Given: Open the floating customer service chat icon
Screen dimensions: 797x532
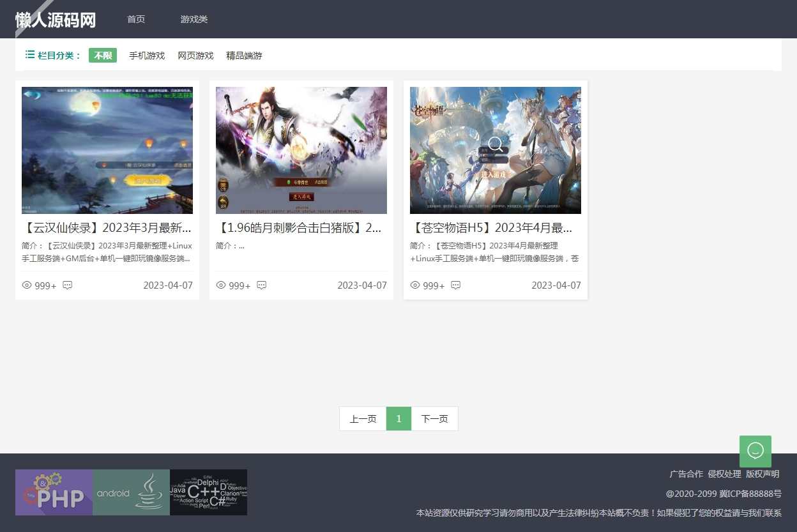Looking at the screenshot, I should 755,452.
